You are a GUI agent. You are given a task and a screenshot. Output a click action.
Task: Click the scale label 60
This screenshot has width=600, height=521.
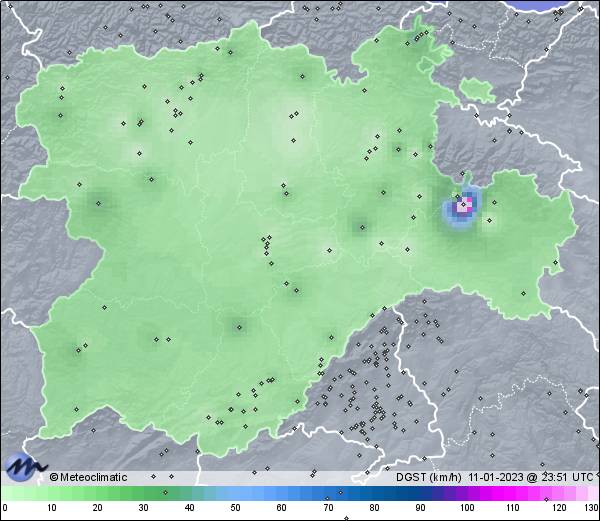click(x=282, y=508)
